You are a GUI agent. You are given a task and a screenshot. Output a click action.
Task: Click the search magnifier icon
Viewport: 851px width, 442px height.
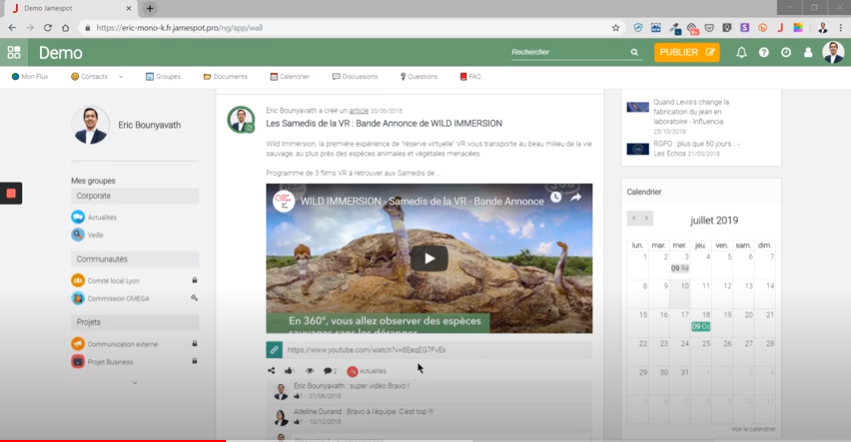634,52
